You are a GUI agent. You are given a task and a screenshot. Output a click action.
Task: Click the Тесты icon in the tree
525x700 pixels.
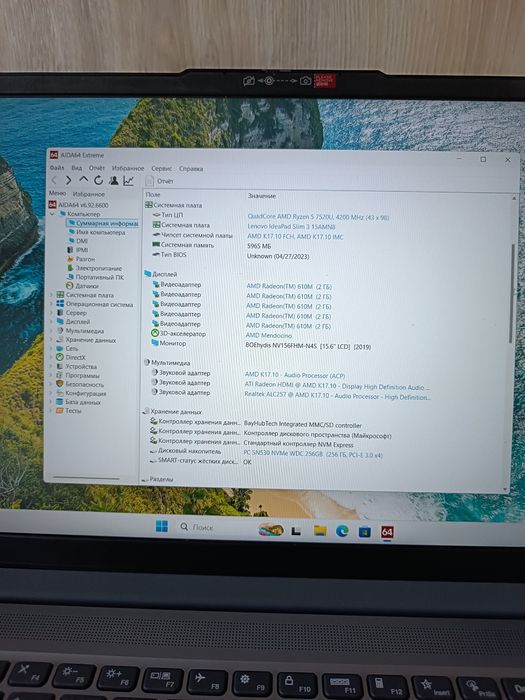pos(60,411)
